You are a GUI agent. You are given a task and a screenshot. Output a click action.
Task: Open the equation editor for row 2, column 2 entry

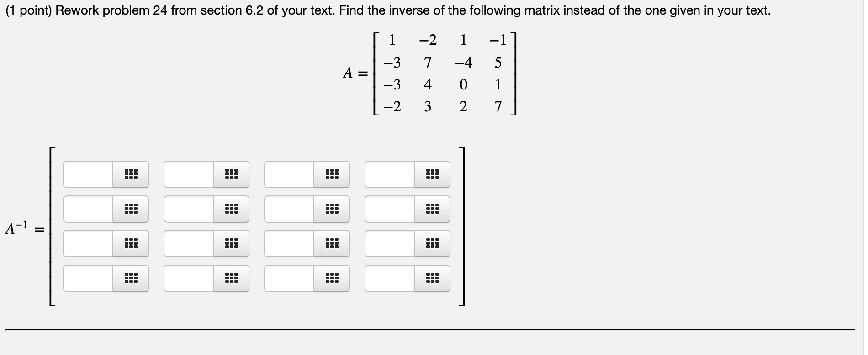click(x=231, y=209)
